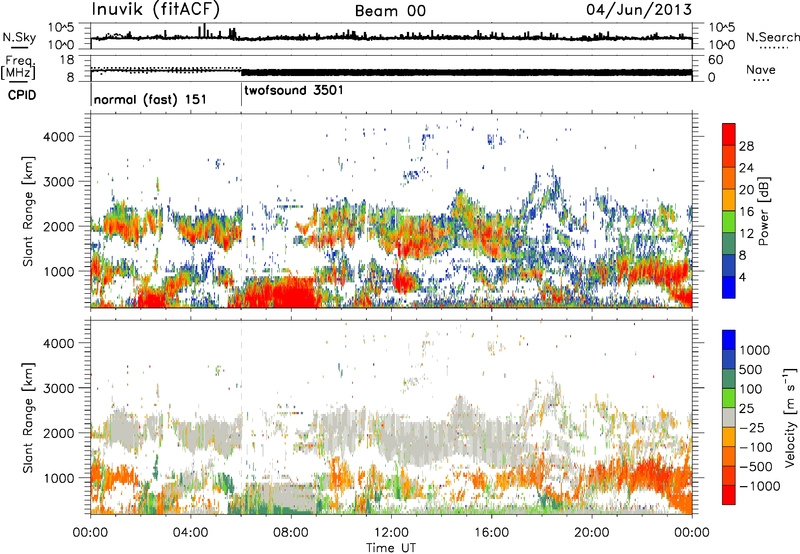Select the 'twofsound 3501' CPID entry
Image resolution: width=800 pixels, height=554 pixels.
coord(294,90)
